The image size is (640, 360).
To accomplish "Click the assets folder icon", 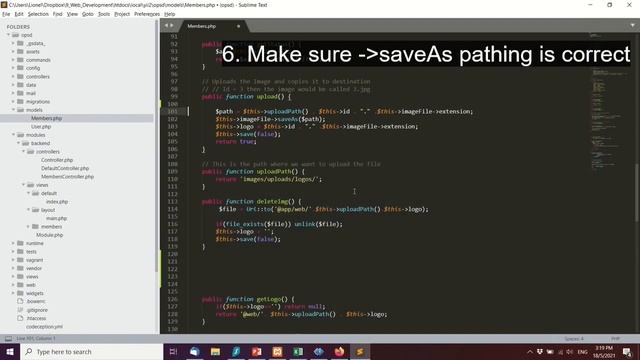I will (20, 51).
